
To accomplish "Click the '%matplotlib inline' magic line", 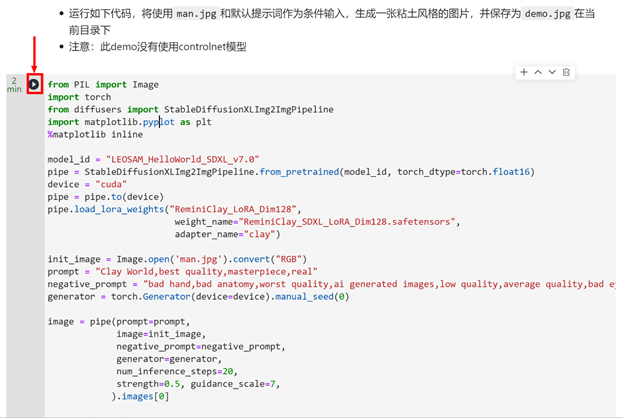I will (95, 135).
